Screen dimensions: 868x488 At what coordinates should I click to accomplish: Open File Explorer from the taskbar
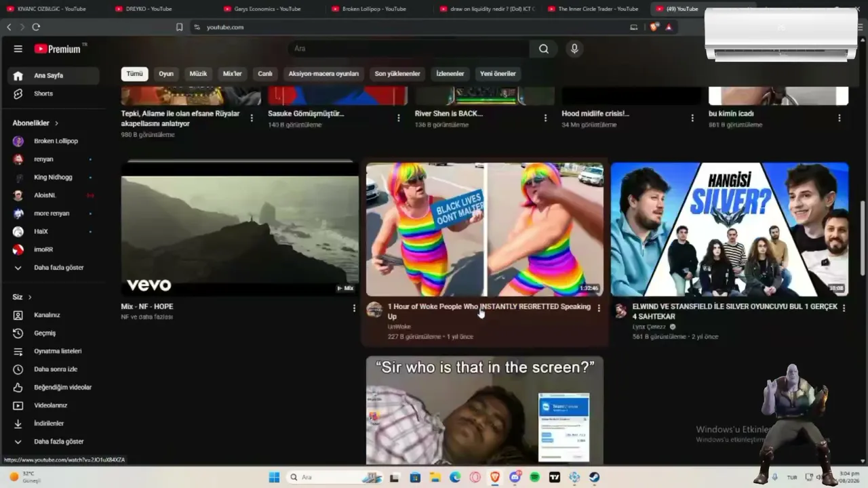pyautogui.click(x=435, y=477)
